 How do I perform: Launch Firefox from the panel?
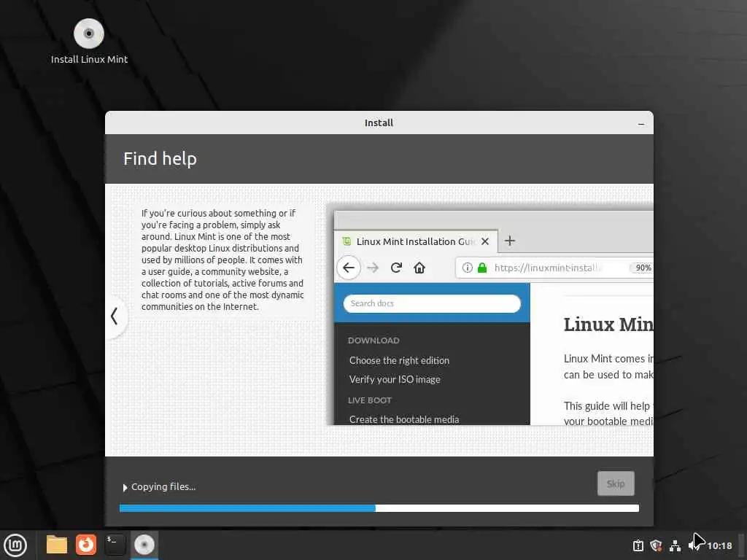coord(86,545)
